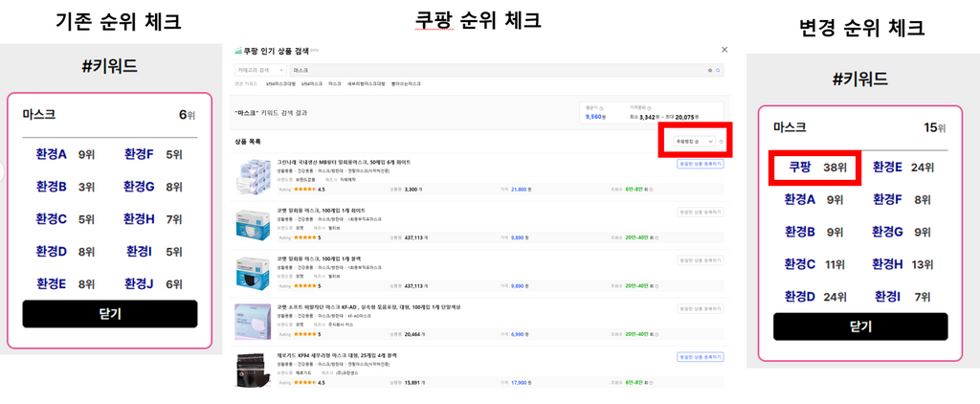
Task: Open the 코멧 일회용 마스크 블랙 thumbnail
Action: pyautogui.click(x=253, y=273)
